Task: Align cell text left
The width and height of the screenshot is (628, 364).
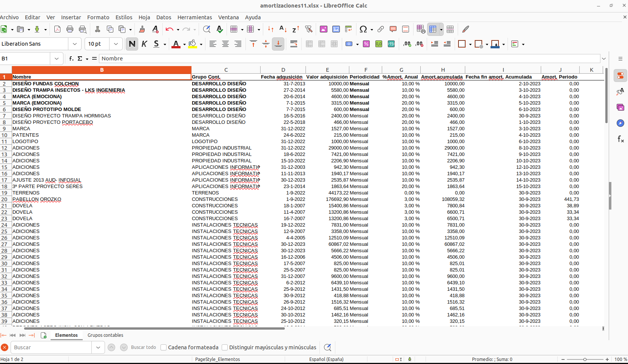Action: 213,44
